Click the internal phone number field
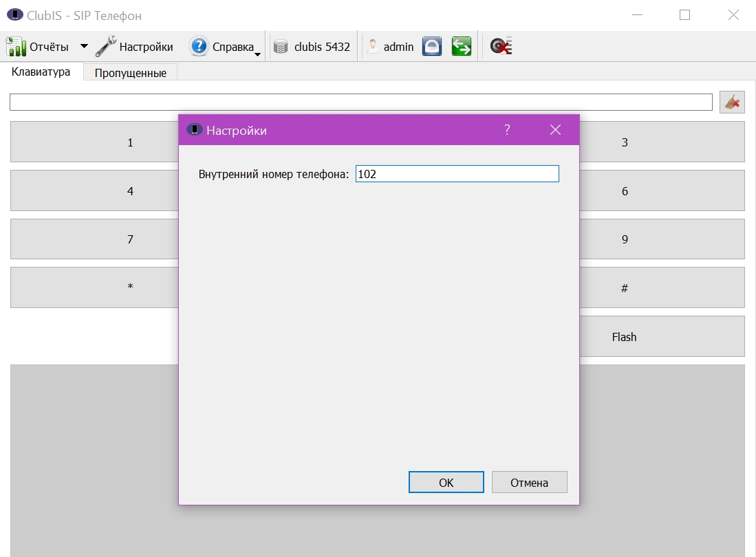Image resolution: width=756 pixels, height=557 pixels. 457,174
